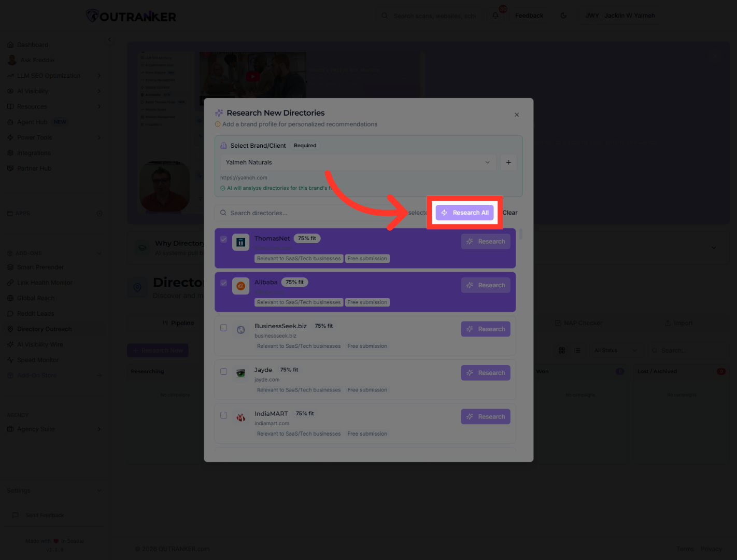The image size is (737, 560).
Task: Tick the Jayde directory checkbox
Action: (223, 371)
